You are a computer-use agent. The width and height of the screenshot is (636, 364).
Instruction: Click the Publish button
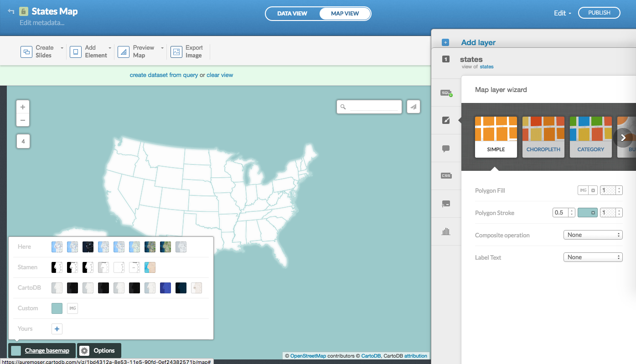599,13
